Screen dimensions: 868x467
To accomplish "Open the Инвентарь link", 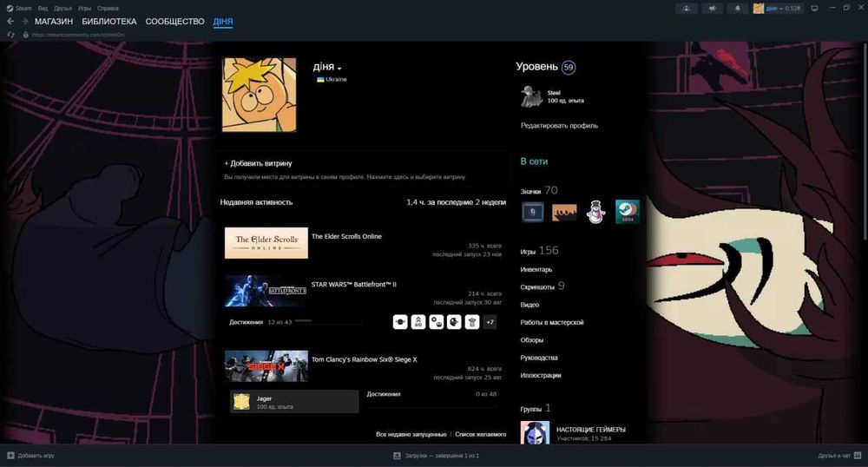I will pyautogui.click(x=536, y=269).
